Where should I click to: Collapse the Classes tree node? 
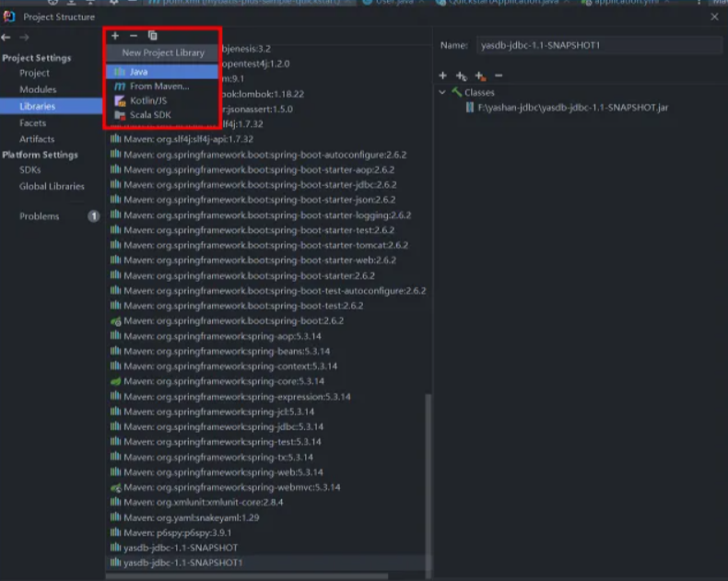442,92
